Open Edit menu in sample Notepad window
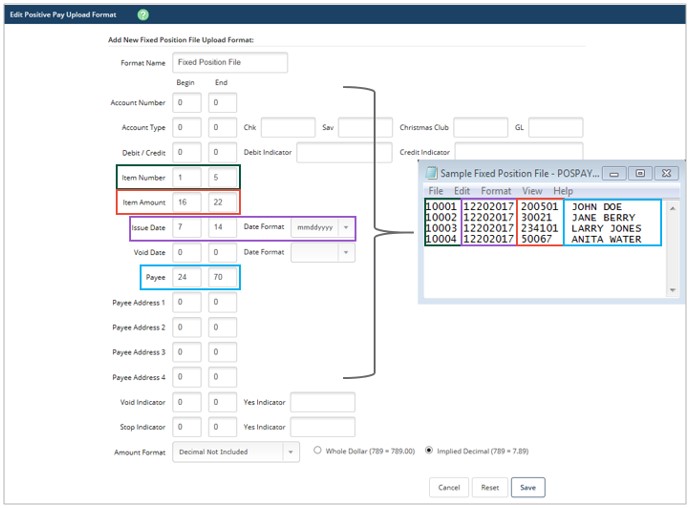Viewport: 691px width, 508px height. point(462,191)
